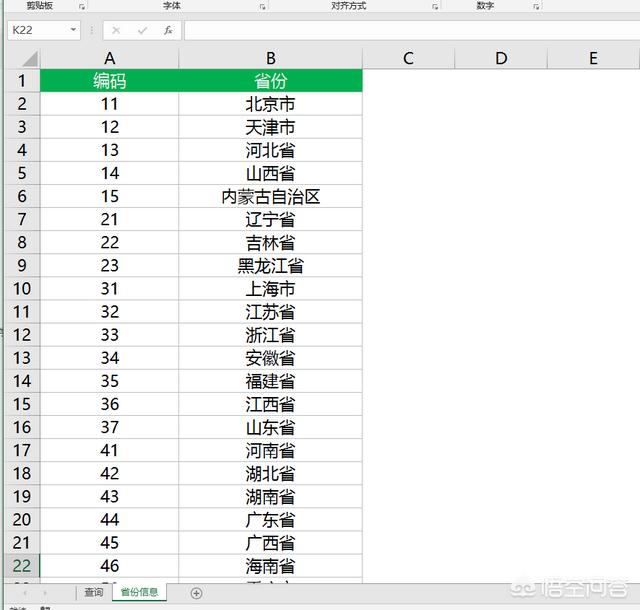Select cell containing 海南省
640x610 pixels.
pos(271,566)
